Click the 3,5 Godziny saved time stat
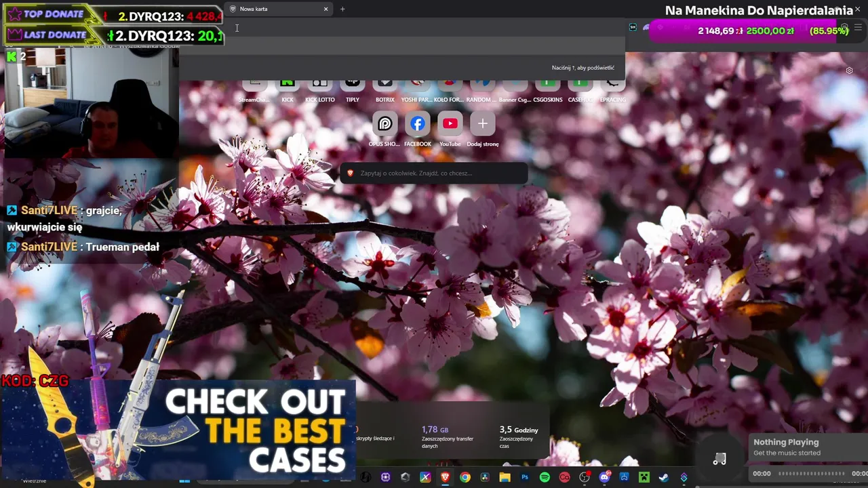Screen dimensions: 868x488 pyautogui.click(x=518, y=437)
